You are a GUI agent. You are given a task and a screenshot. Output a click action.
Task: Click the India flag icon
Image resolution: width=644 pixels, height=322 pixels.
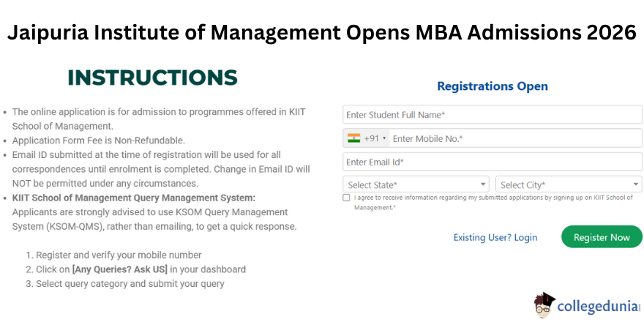coord(353,138)
